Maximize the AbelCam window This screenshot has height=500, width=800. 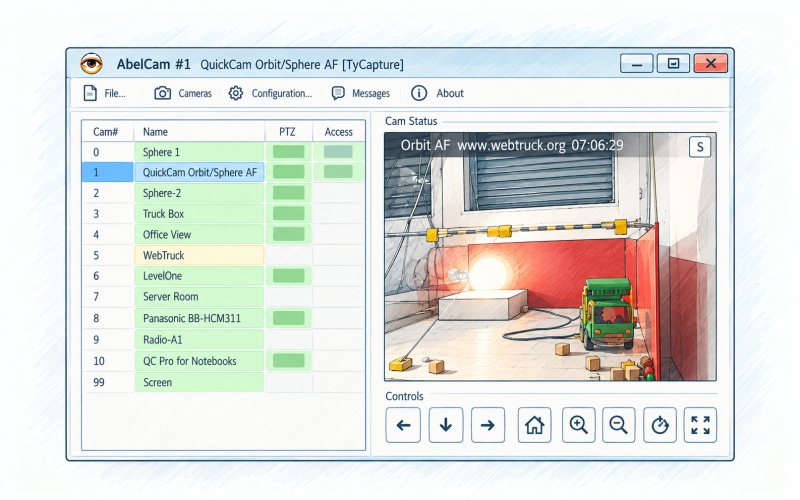673,64
